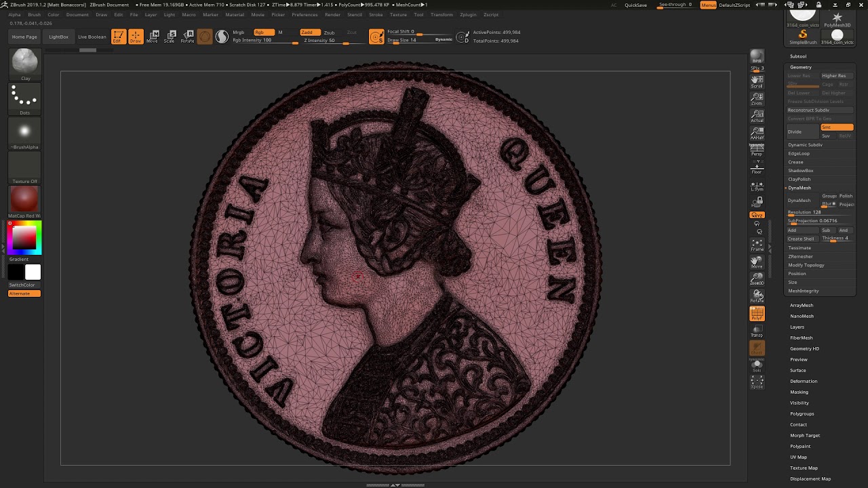This screenshot has width=868, height=488.
Task: Switch to Move transform tool
Action: 153,37
